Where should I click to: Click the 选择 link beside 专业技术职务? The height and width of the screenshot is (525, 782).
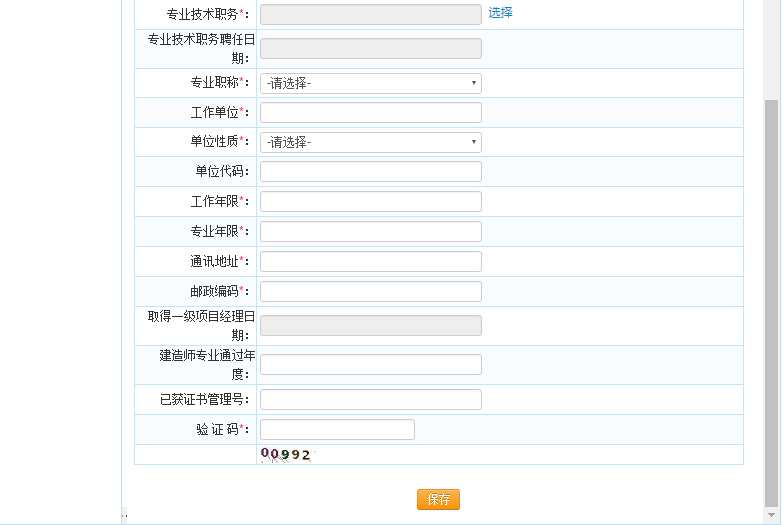point(500,13)
